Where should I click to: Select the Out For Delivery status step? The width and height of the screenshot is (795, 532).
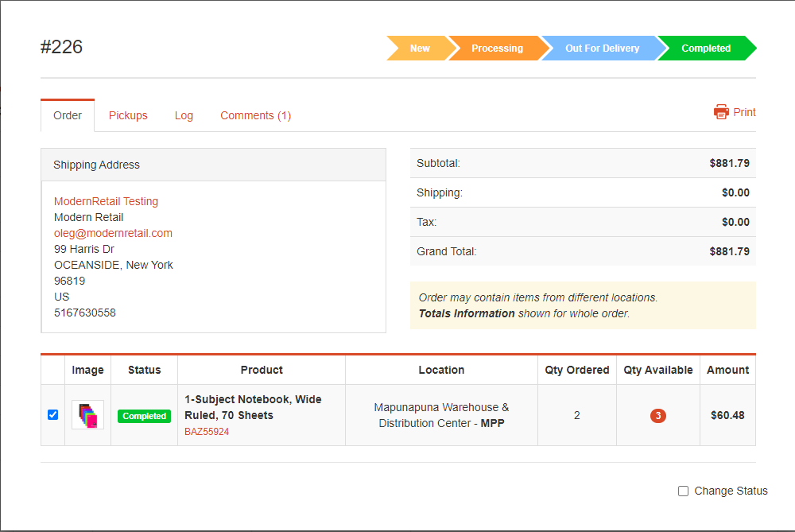pos(603,49)
